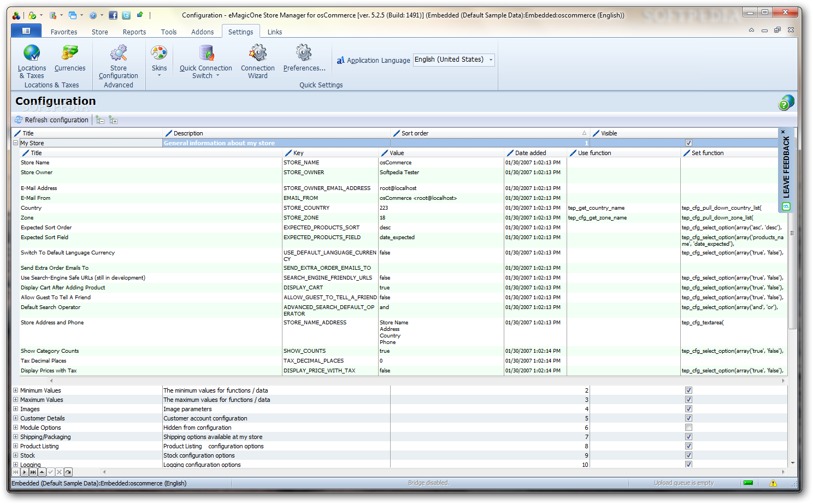
Task: Click the up-arrow edit navigator button
Action: point(42,472)
